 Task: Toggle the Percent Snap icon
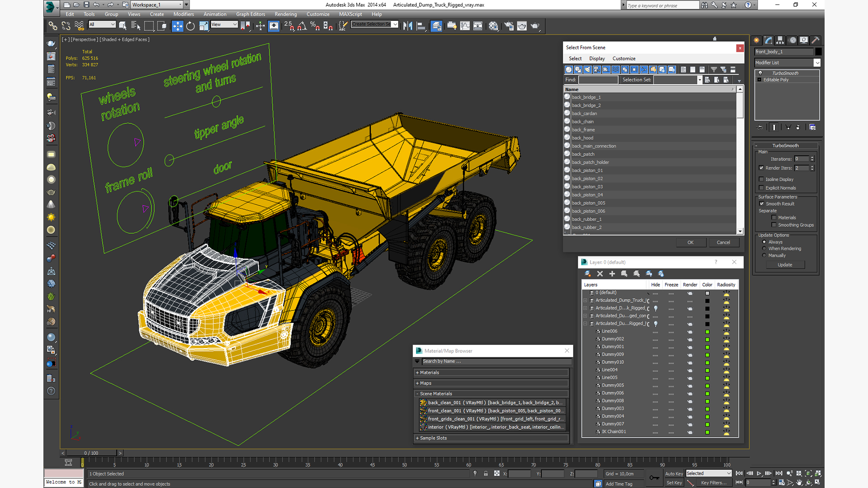315,26
